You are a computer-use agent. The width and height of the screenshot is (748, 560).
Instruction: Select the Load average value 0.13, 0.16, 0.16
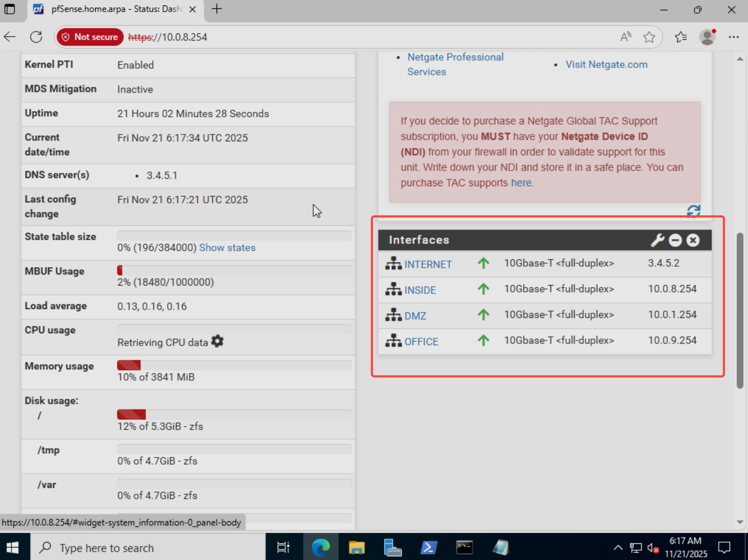(152, 306)
